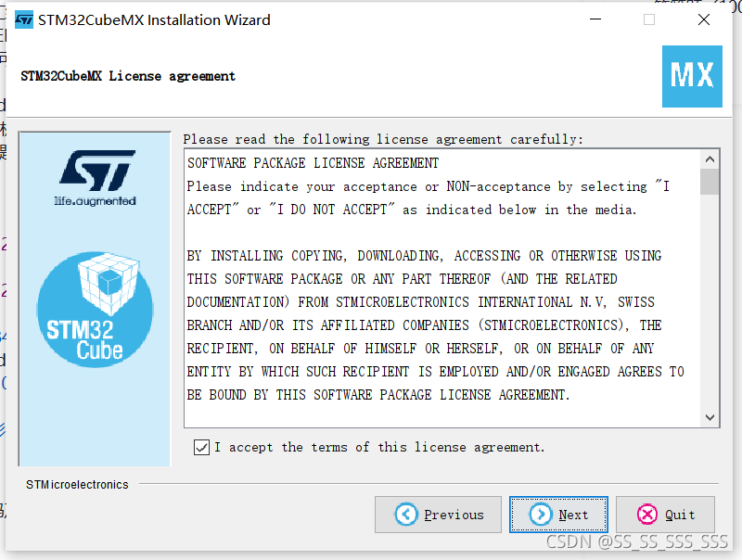
Task: Click the empty scrollbar track below the thumb
Action: coord(710,301)
